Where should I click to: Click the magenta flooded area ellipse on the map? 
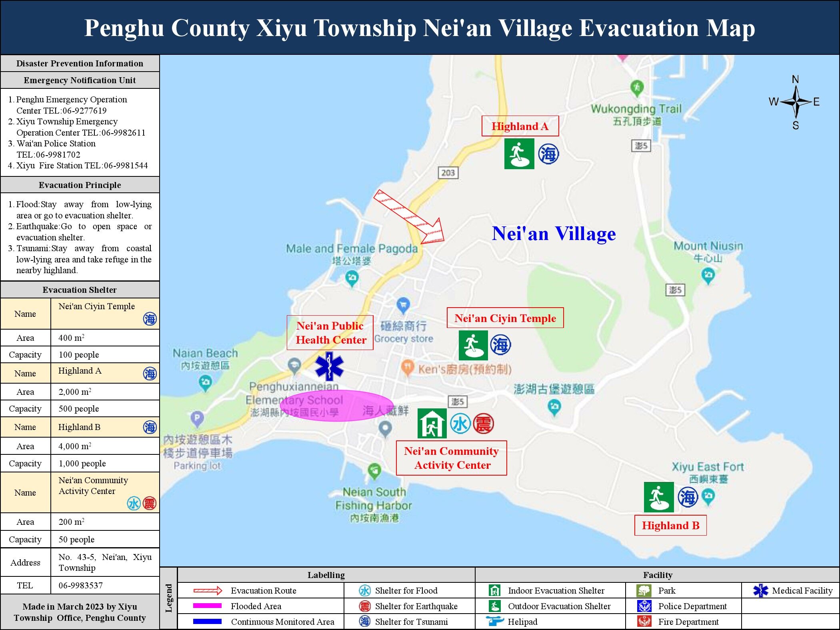coord(336,406)
